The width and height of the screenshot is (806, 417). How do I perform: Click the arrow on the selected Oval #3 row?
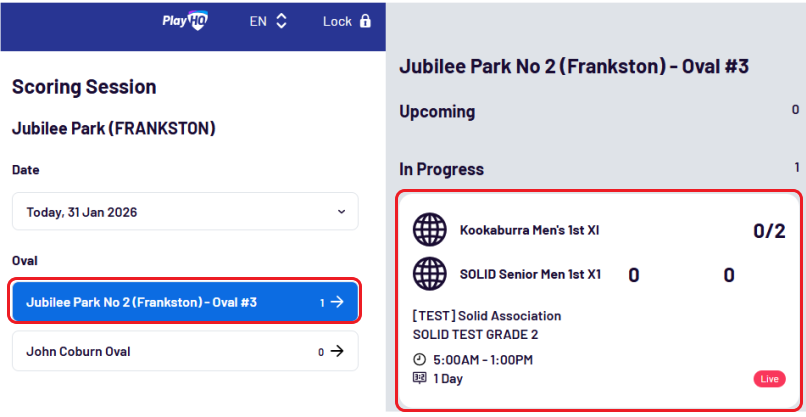pos(337,302)
